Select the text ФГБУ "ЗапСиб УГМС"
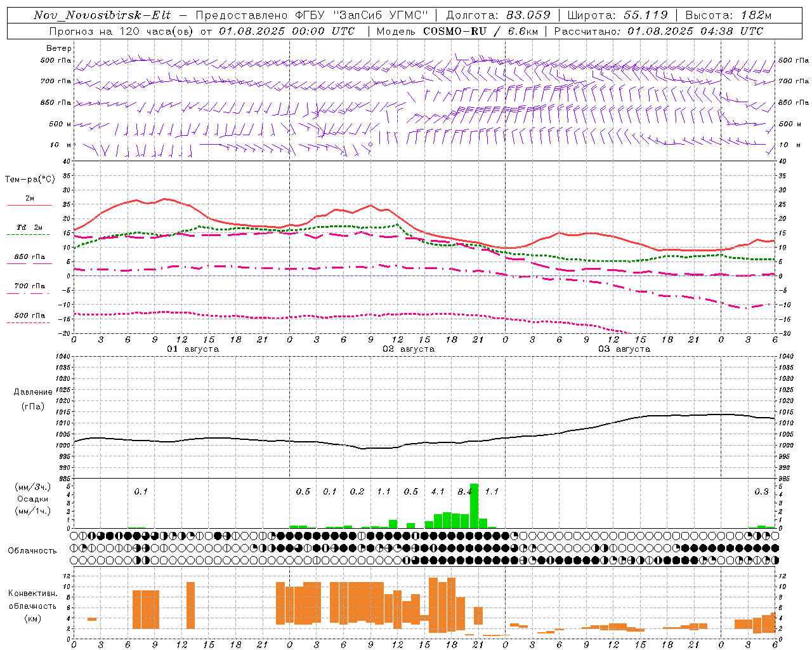 tap(362, 15)
